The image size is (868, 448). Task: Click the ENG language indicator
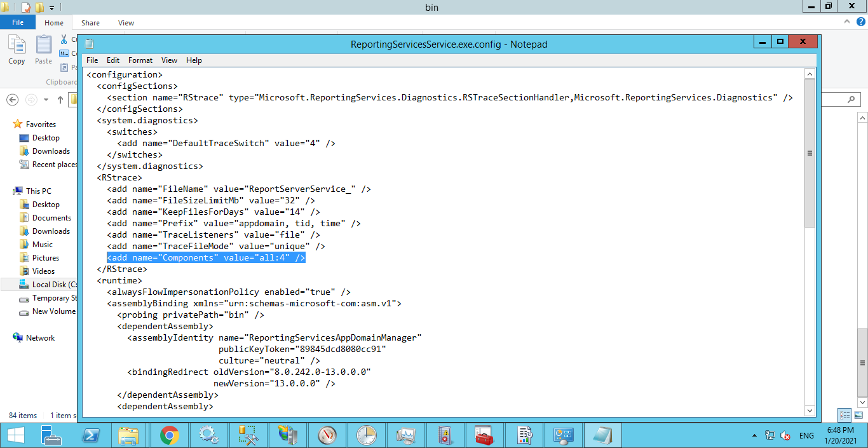806,436
